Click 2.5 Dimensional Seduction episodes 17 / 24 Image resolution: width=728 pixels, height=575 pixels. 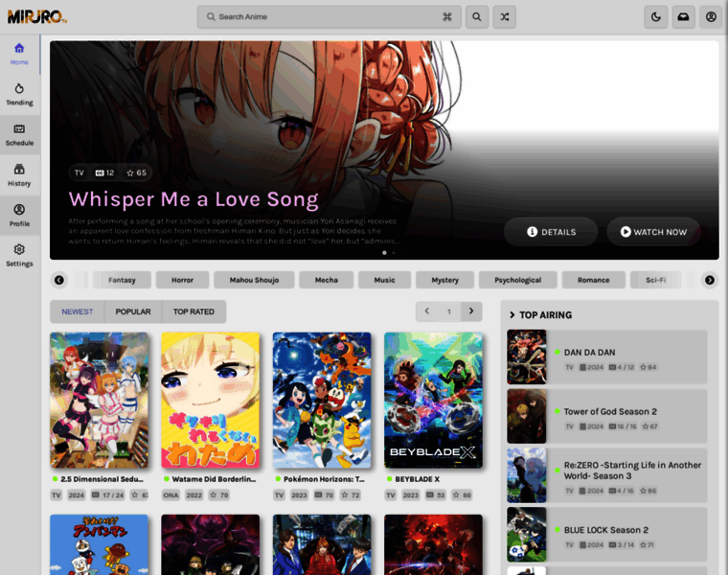point(107,495)
